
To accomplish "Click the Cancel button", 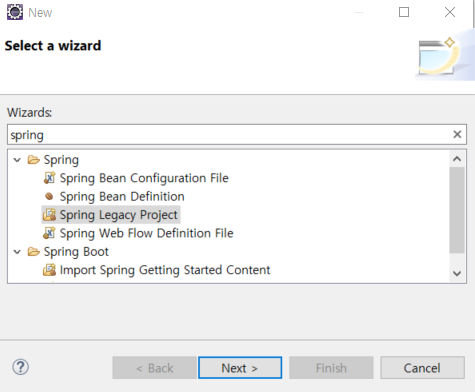I will [x=422, y=368].
